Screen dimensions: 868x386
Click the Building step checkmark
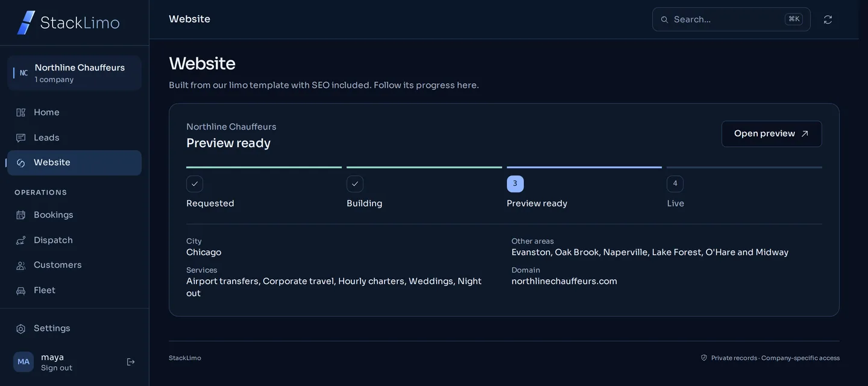point(355,184)
